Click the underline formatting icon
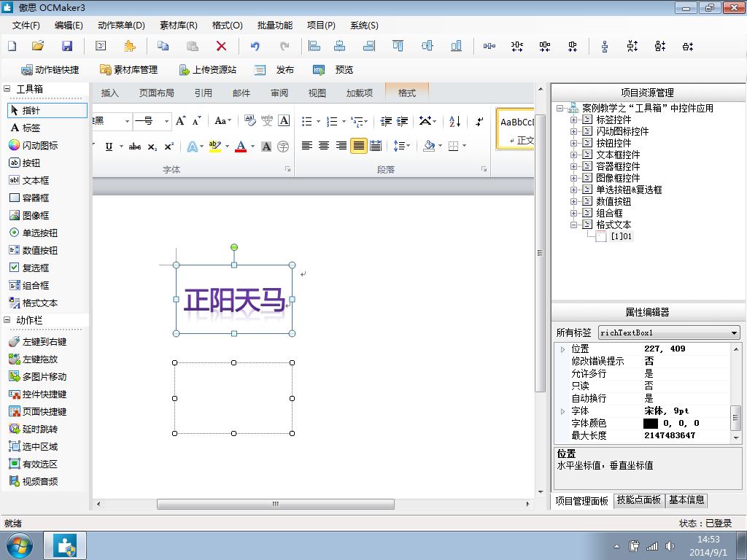The image size is (747, 560). [109, 146]
